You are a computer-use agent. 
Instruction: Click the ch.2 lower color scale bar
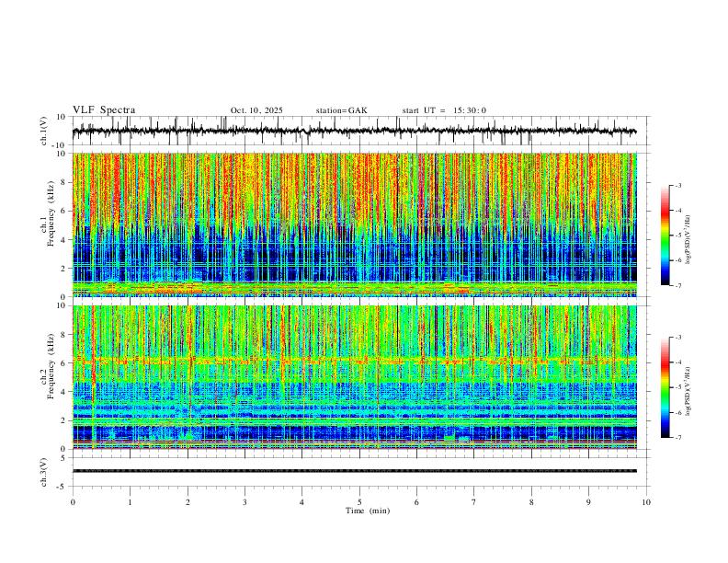[665, 387]
